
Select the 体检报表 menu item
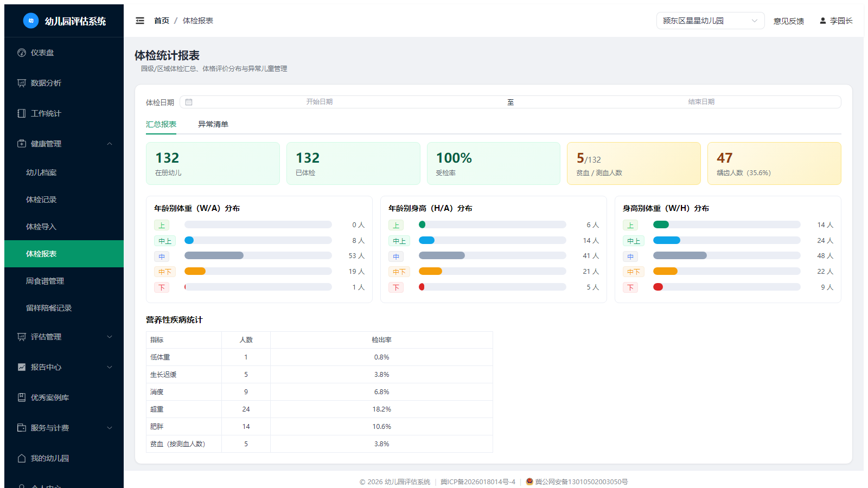[x=64, y=254]
